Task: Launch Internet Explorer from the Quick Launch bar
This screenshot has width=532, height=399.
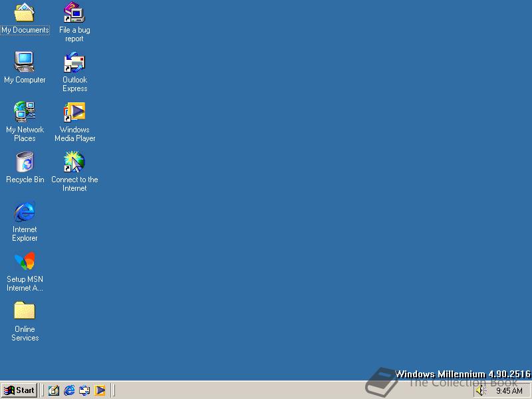Action: (69, 390)
